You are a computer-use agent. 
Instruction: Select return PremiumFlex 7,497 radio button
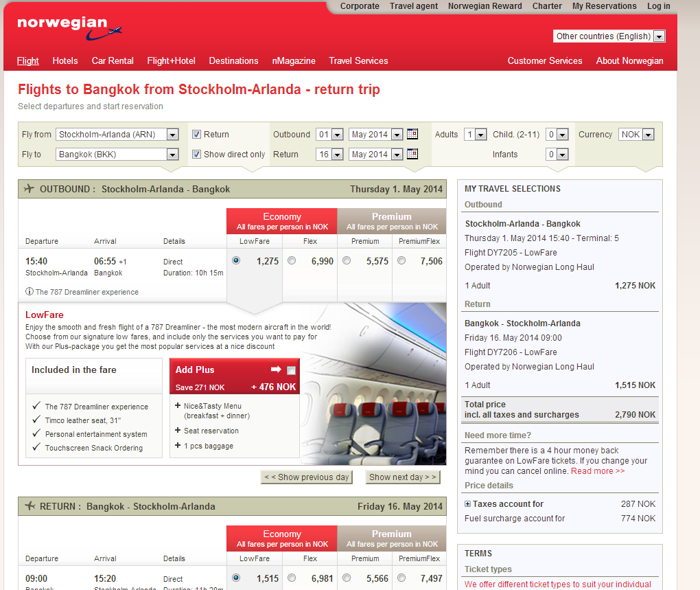coord(401,578)
